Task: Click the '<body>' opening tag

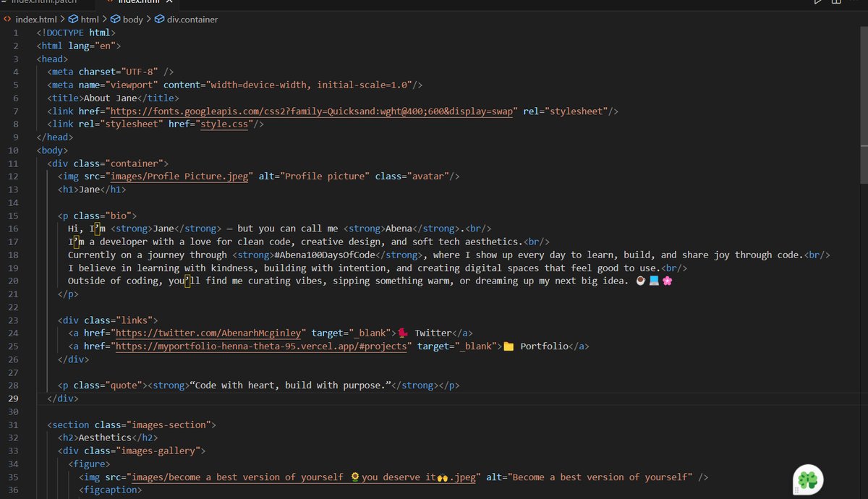Action: coord(52,150)
